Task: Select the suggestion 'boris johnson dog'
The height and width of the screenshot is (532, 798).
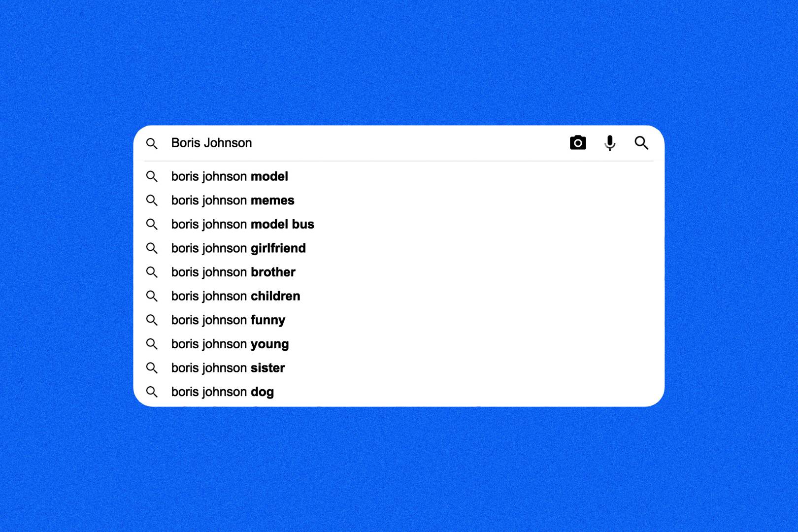Action: pyautogui.click(x=222, y=392)
